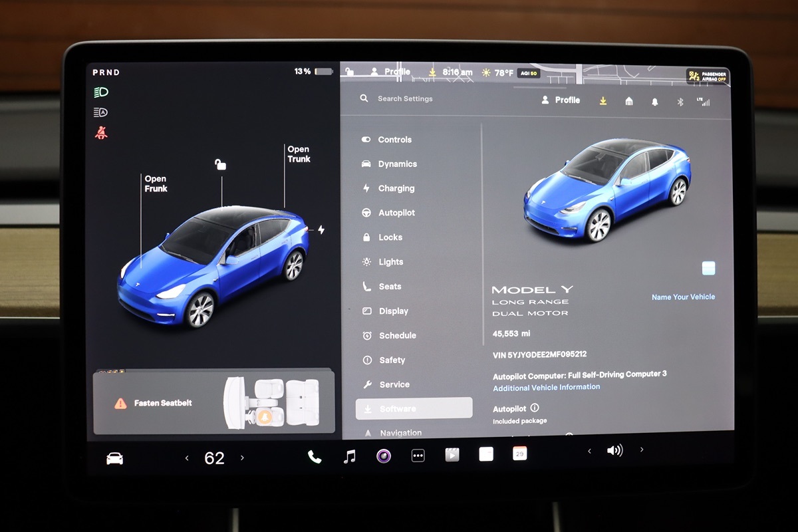Focus the Search Settings field
Screen dimensions: 798x532
tap(404, 98)
